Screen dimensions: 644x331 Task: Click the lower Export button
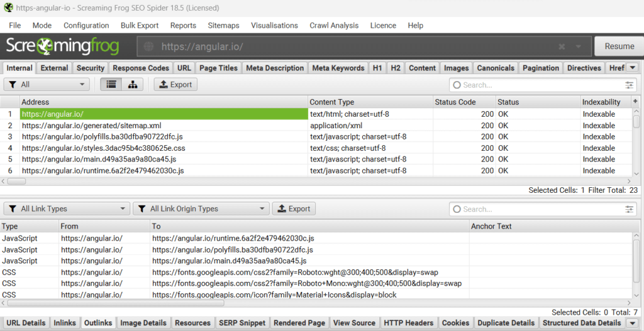[x=294, y=209]
